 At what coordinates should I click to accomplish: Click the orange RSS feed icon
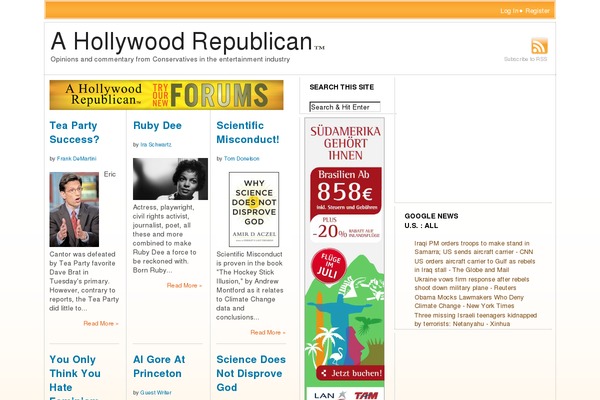(x=539, y=46)
